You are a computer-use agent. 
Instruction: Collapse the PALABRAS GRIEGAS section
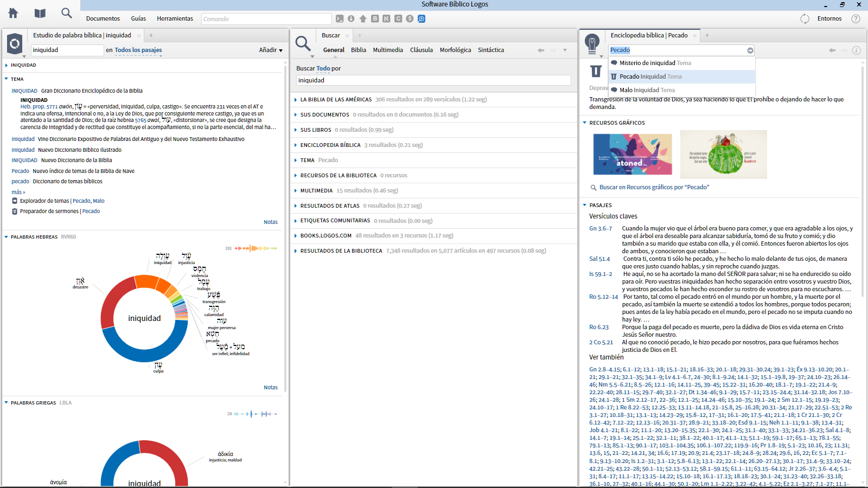coord(7,403)
